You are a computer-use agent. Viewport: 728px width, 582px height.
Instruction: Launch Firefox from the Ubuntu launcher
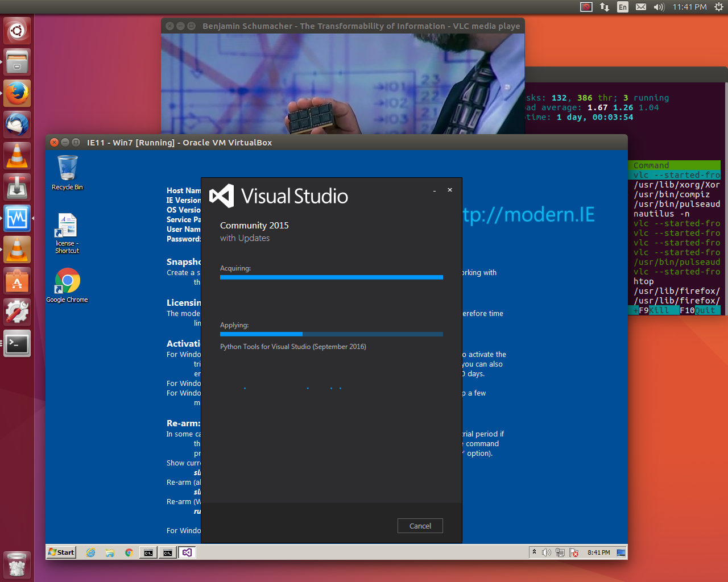point(17,93)
